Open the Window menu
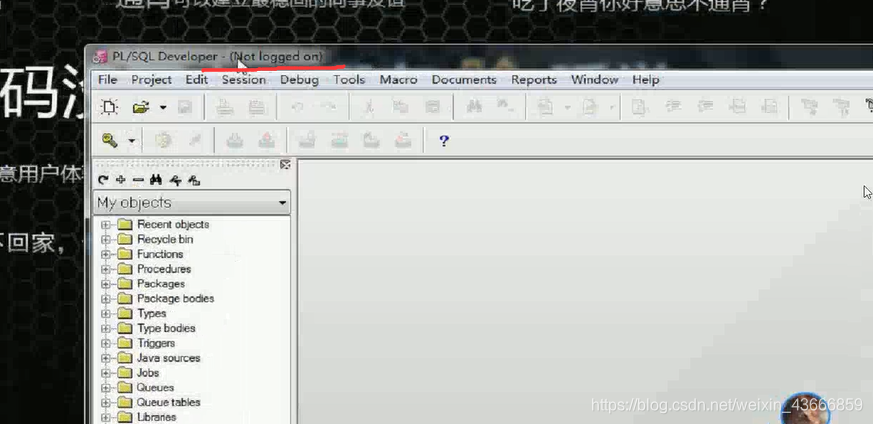The width and height of the screenshot is (873, 424). click(595, 80)
